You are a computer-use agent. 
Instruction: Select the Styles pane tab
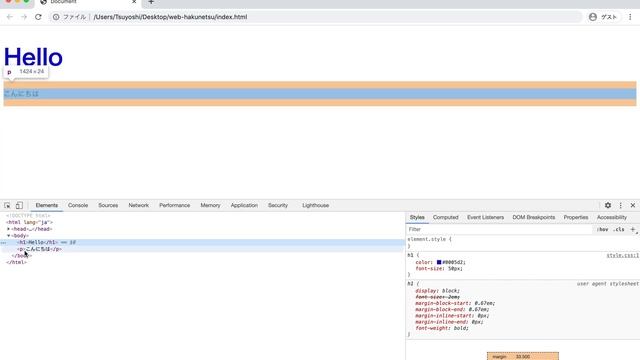[x=417, y=218]
